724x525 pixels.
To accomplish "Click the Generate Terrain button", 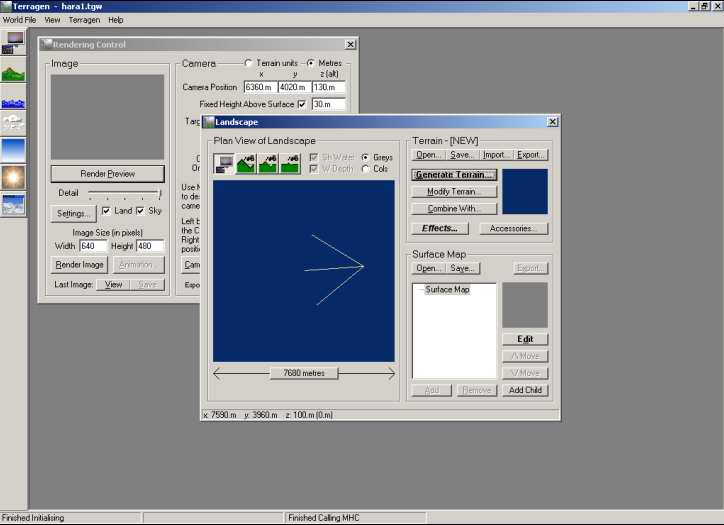I will (454, 175).
